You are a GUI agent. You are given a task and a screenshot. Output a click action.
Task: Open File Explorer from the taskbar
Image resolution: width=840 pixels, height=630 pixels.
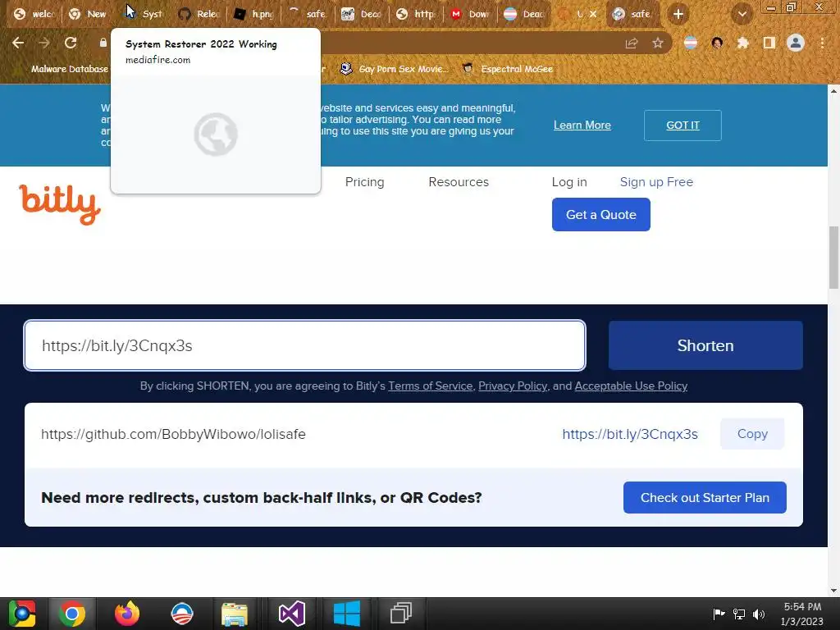click(235, 614)
